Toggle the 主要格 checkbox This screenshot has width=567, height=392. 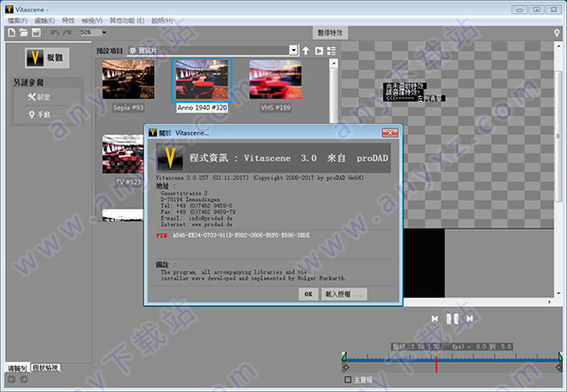(348, 380)
